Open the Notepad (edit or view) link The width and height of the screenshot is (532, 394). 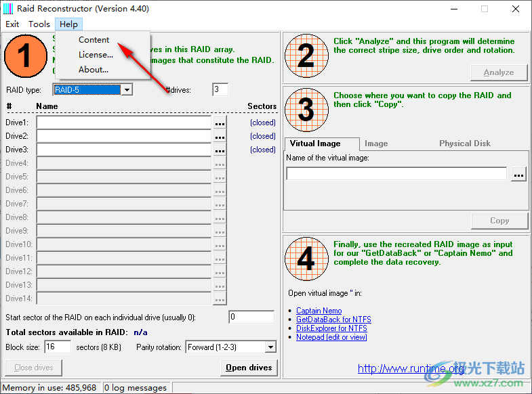pos(331,337)
